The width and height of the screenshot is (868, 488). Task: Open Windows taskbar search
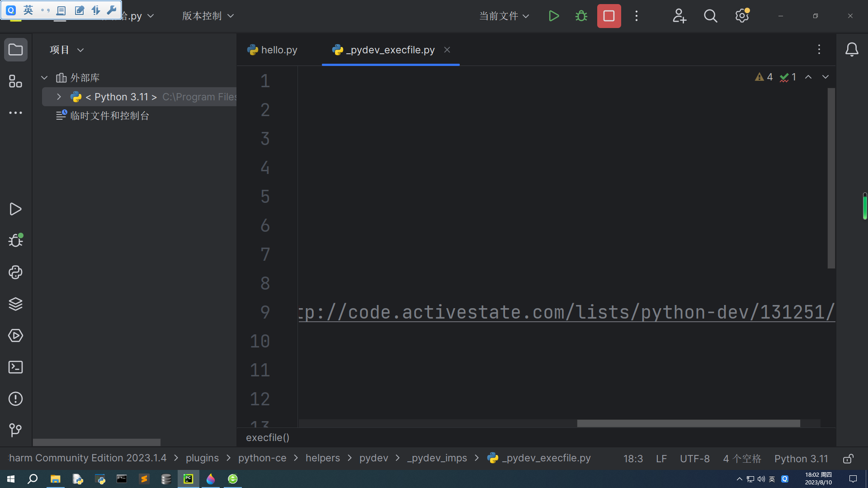[x=33, y=479]
